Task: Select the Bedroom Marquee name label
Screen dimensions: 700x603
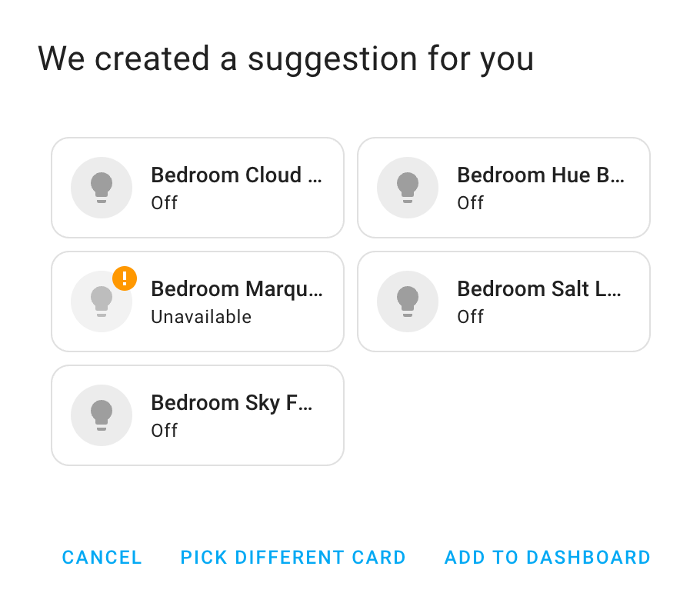Action: (236, 289)
